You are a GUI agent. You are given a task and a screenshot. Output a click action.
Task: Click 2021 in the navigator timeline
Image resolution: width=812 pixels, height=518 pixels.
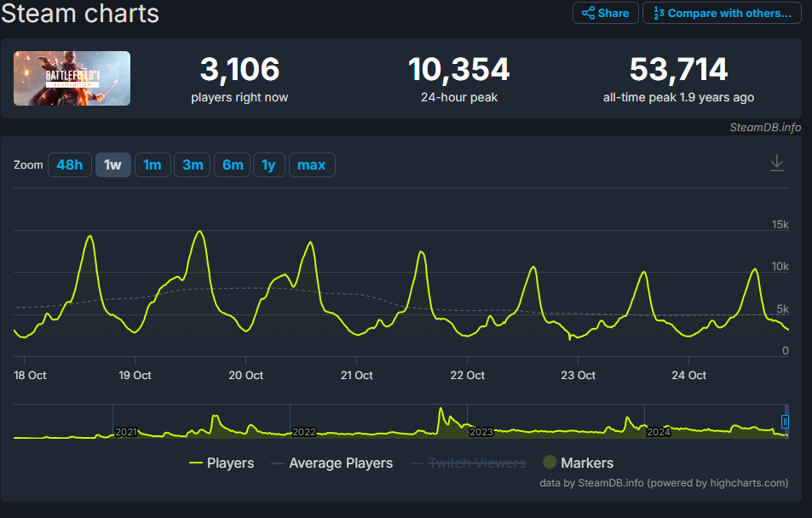tap(126, 432)
